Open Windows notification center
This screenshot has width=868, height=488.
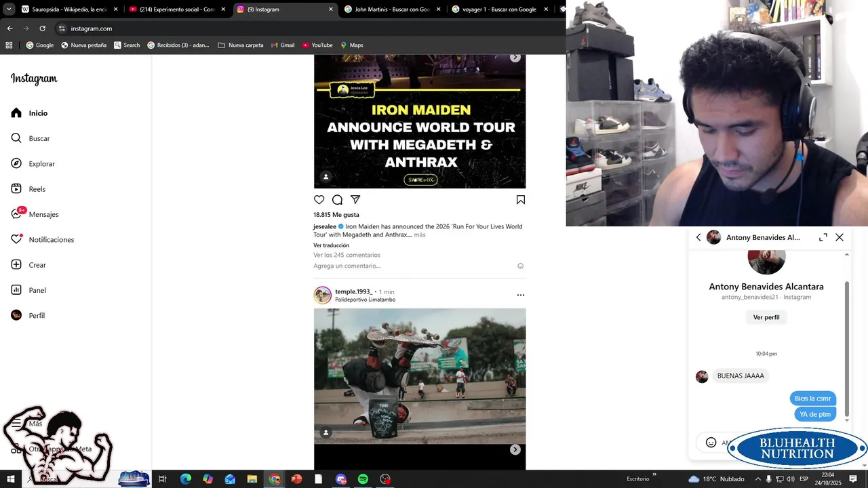(x=853, y=479)
